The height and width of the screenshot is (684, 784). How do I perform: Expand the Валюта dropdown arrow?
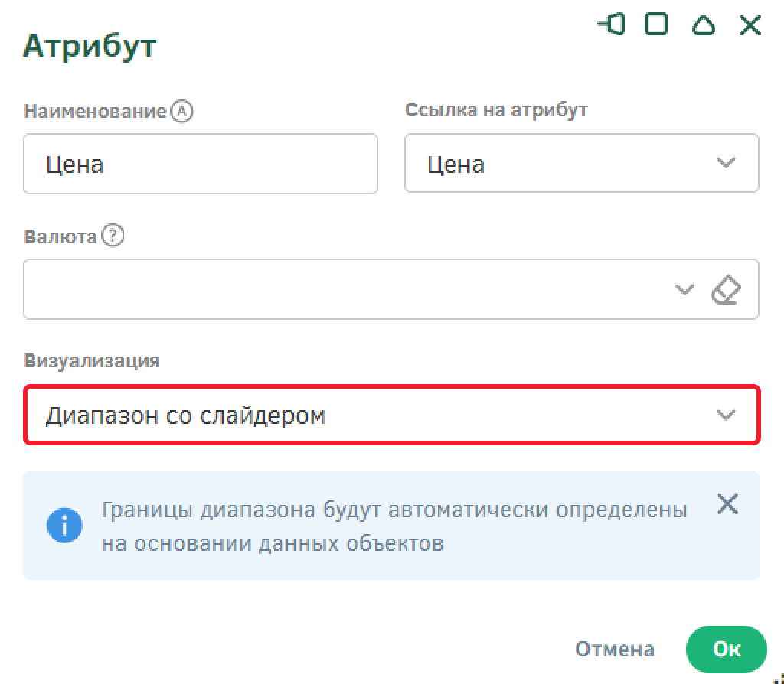(x=684, y=290)
